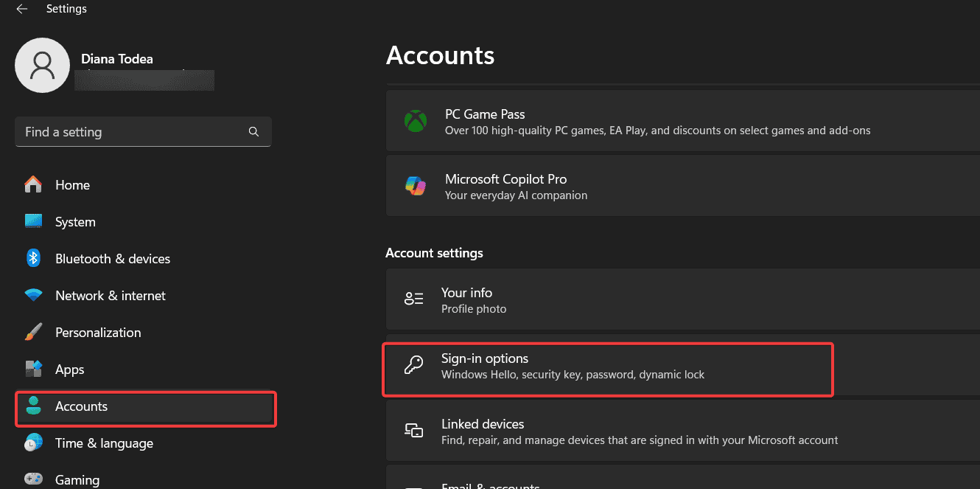The image size is (980, 489).
Task: Go to Time & language settings
Action: [104, 443]
